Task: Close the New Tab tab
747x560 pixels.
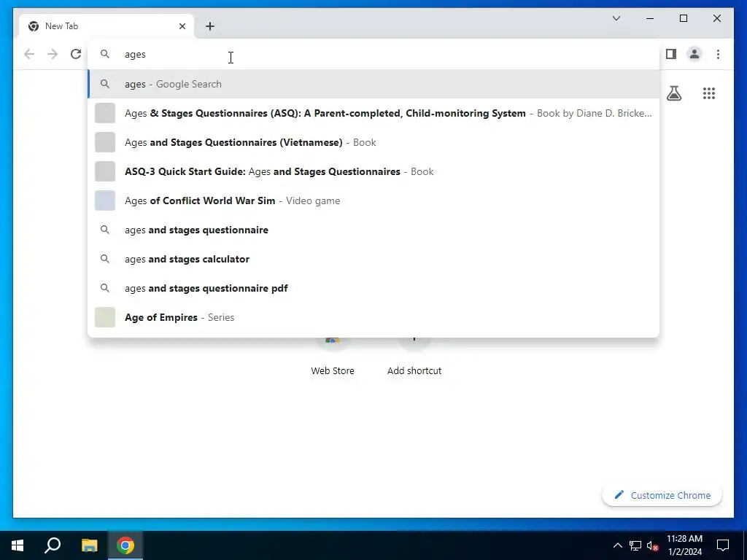Action: pos(182,26)
